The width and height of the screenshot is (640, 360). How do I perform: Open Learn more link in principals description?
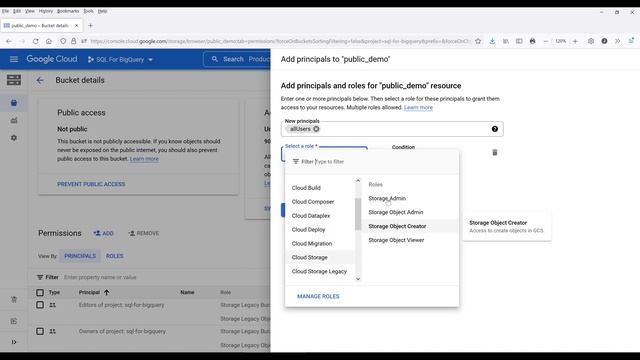[x=418, y=107]
